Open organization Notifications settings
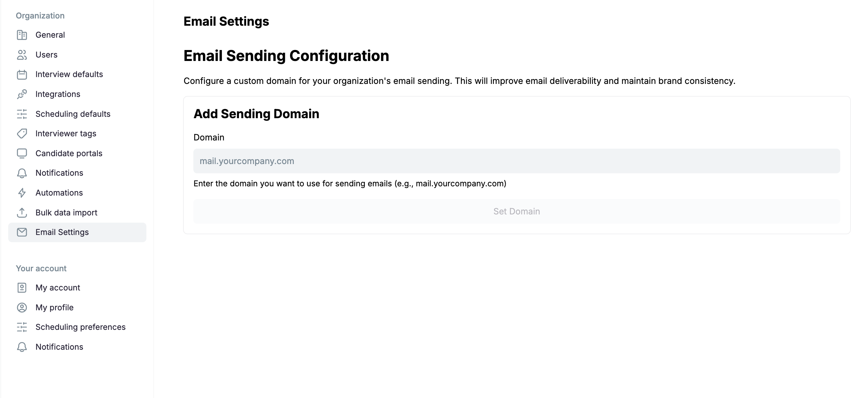The width and height of the screenshot is (868, 398). pos(77,173)
